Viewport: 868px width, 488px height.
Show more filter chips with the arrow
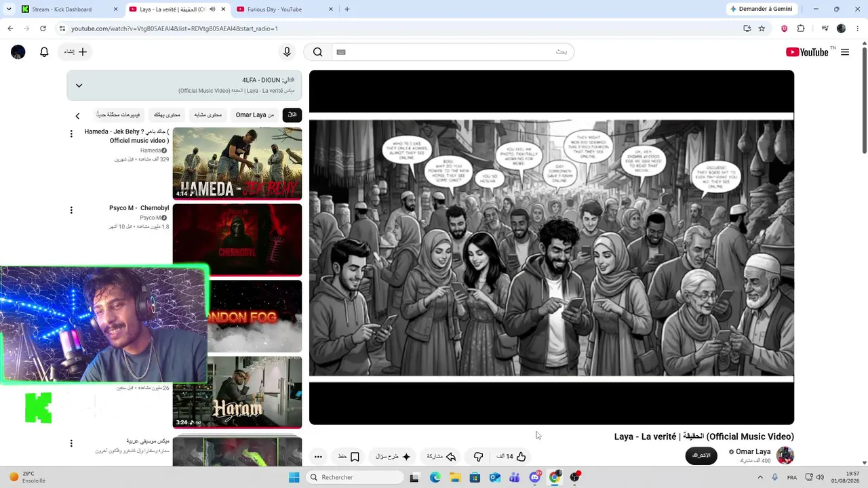coord(77,116)
